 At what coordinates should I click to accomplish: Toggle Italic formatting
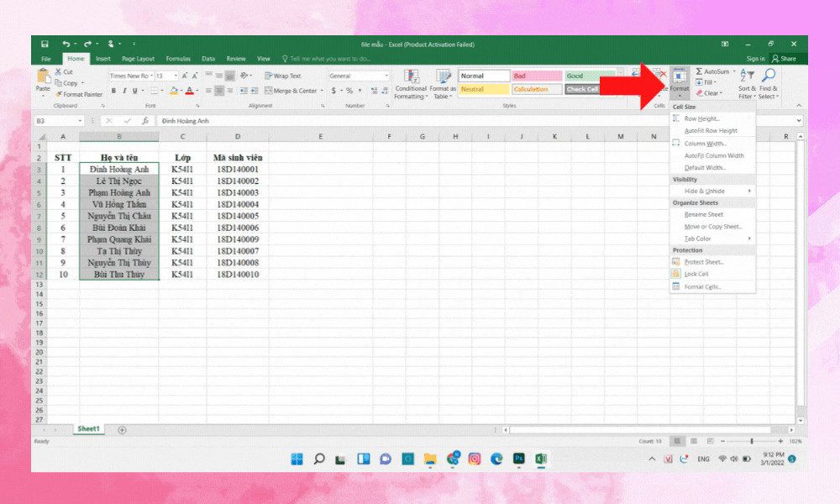click(x=124, y=91)
